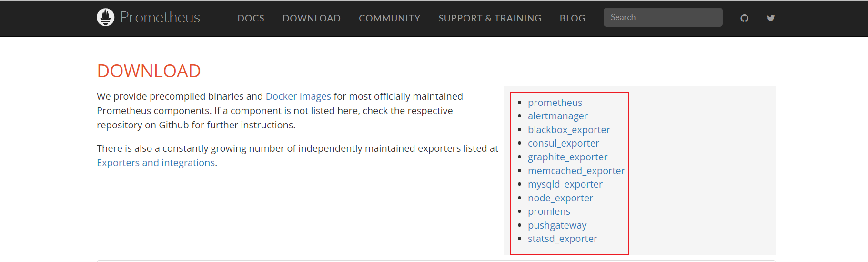Open the memcached_exporter link
Image resolution: width=868 pixels, height=262 pixels.
click(x=575, y=171)
